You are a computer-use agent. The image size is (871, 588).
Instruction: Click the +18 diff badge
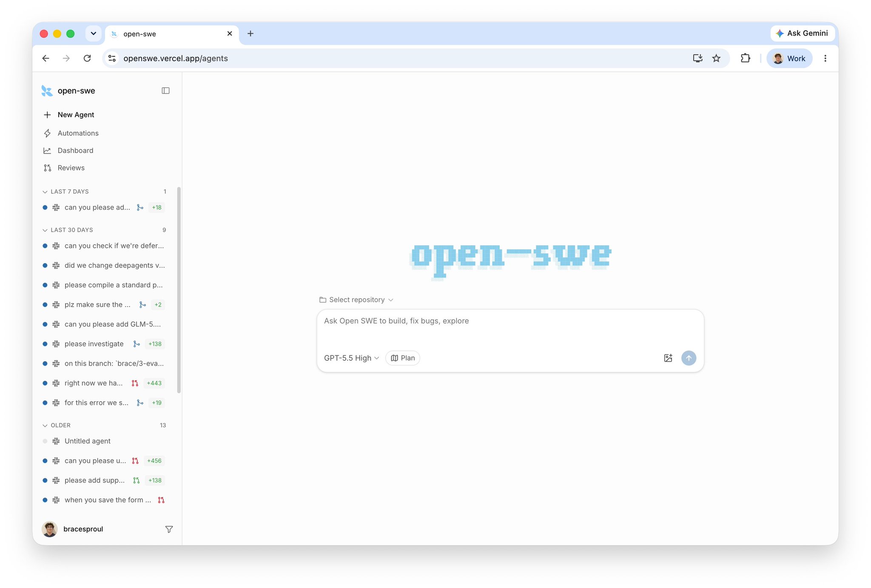point(157,207)
